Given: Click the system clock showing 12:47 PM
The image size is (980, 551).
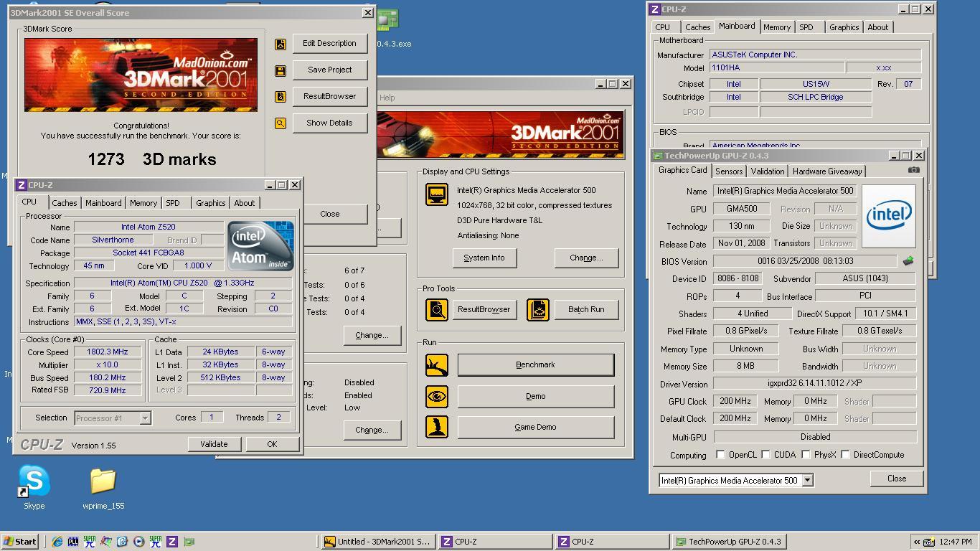Looking at the screenshot, I should click(x=956, y=542).
